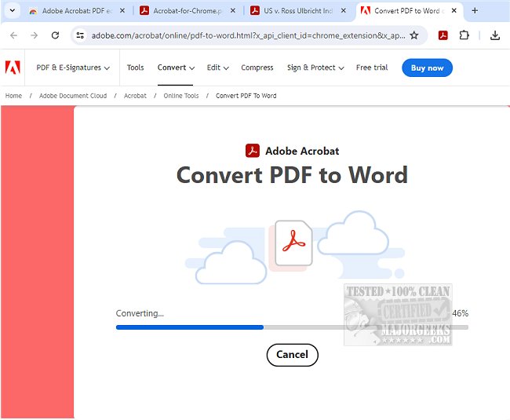Expand the PDF & E-Signatures menu
Viewport: 510px width, 420px height.
click(73, 68)
